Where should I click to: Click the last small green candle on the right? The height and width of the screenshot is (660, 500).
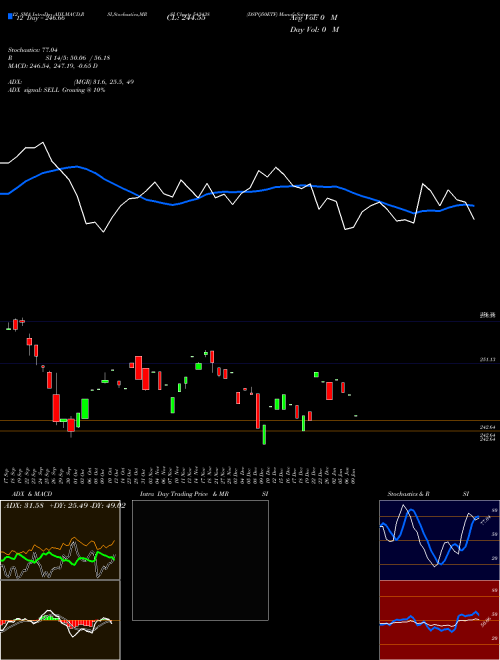(356, 416)
